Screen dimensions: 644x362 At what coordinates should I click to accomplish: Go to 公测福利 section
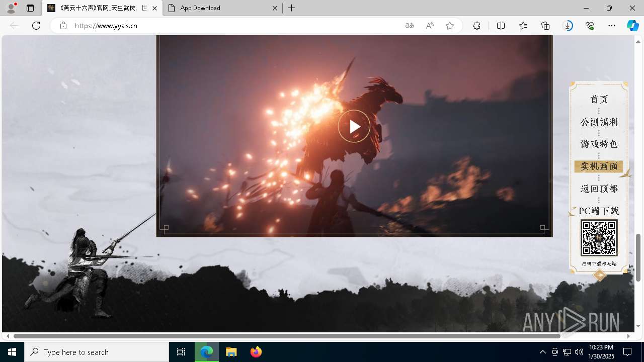599,122
